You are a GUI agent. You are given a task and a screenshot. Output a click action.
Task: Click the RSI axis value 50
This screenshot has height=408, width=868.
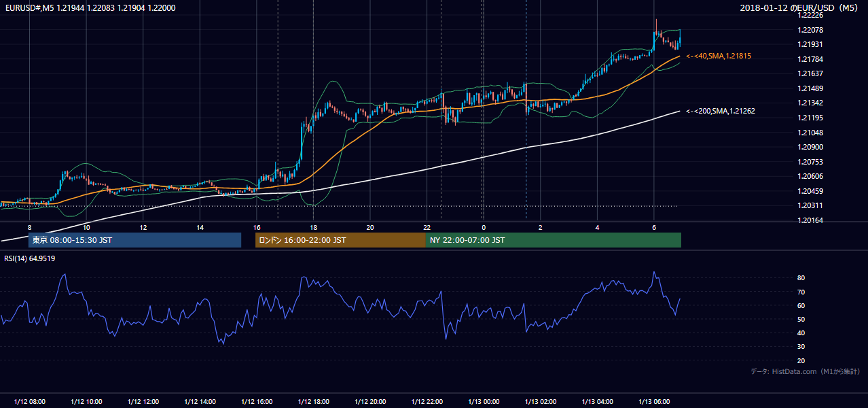(801, 319)
